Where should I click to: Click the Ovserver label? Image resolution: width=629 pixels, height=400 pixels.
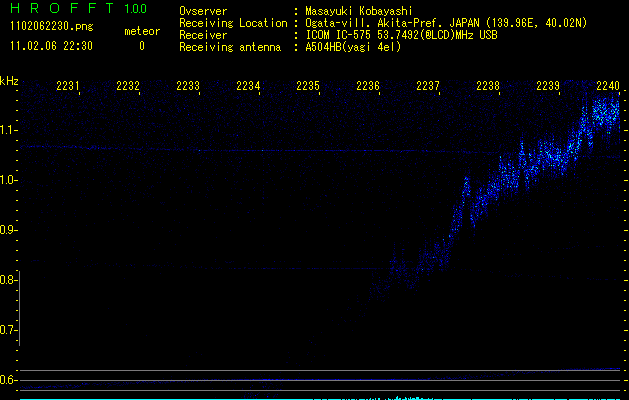[x=203, y=11]
